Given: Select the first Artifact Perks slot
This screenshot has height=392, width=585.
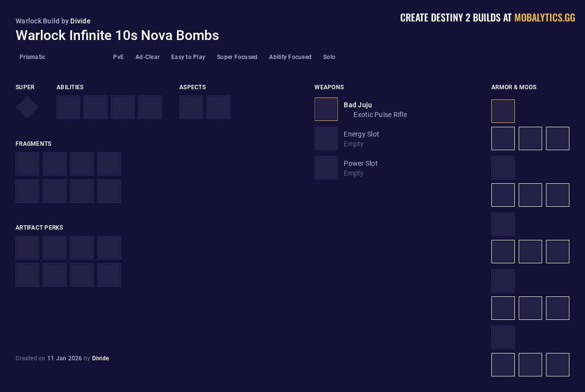Looking at the screenshot, I should click(27, 248).
